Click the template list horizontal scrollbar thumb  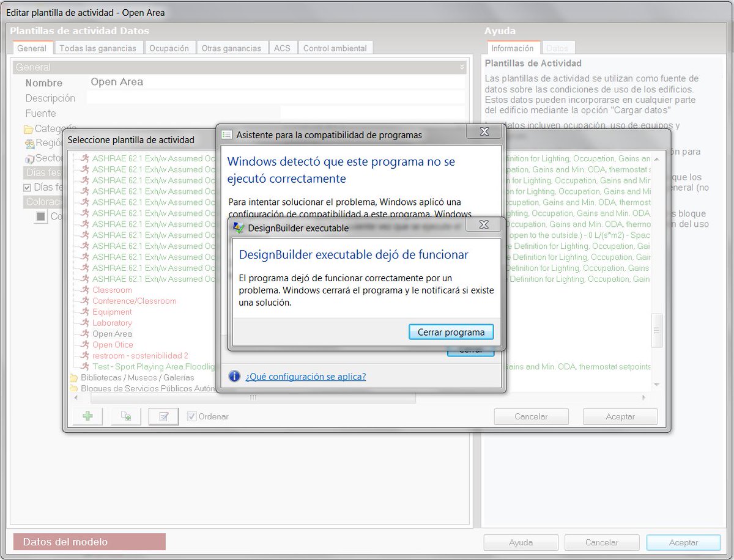(x=254, y=398)
